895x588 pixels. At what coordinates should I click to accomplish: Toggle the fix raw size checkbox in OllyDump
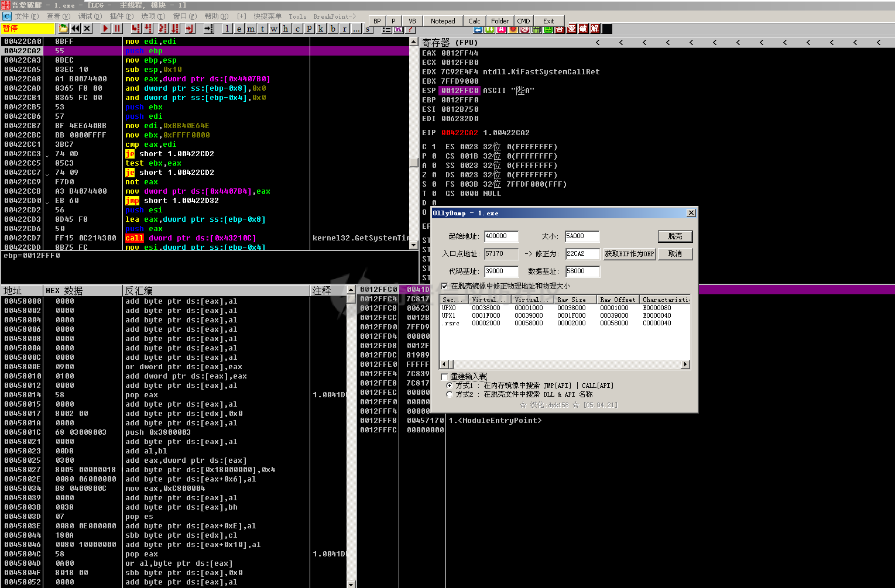(445, 286)
